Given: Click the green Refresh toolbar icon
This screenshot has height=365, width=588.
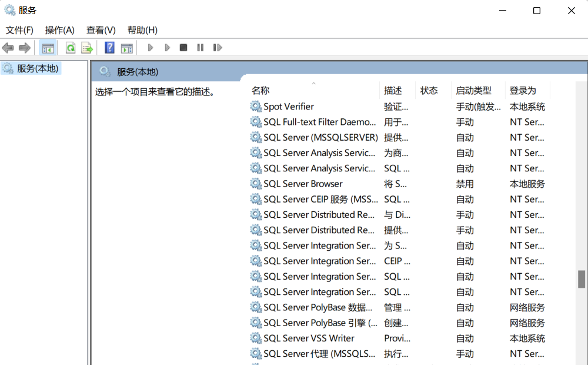Looking at the screenshot, I should 71,48.
